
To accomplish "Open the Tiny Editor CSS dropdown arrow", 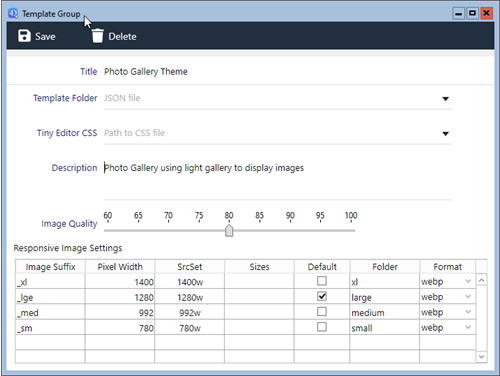I will (445, 134).
